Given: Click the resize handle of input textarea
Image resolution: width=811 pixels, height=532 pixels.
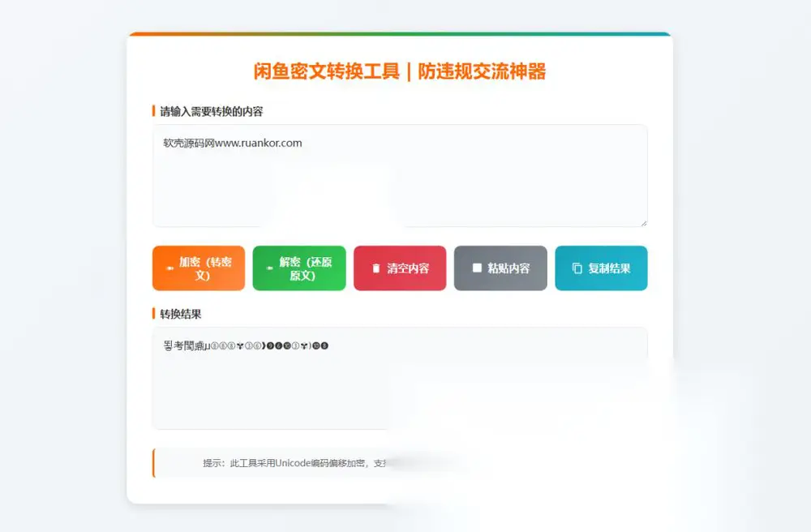Looking at the screenshot, I should point(644,223).
